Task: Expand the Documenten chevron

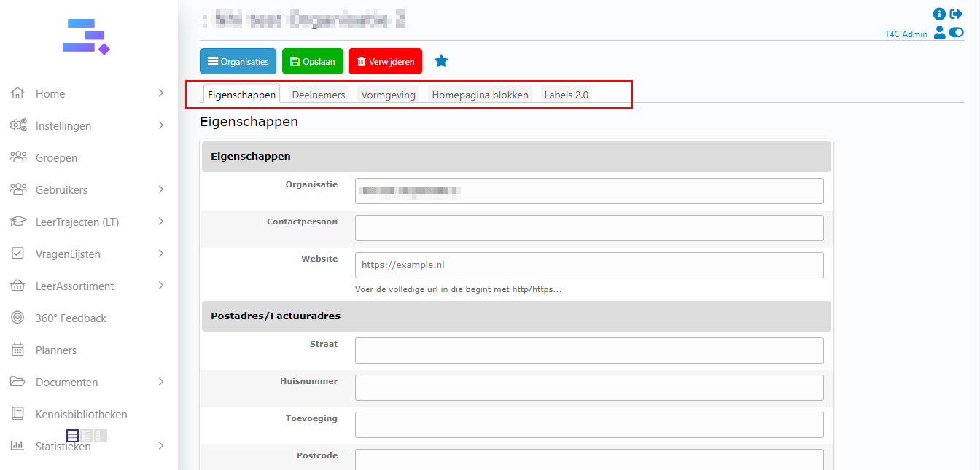Action: (x=161, y=382)
